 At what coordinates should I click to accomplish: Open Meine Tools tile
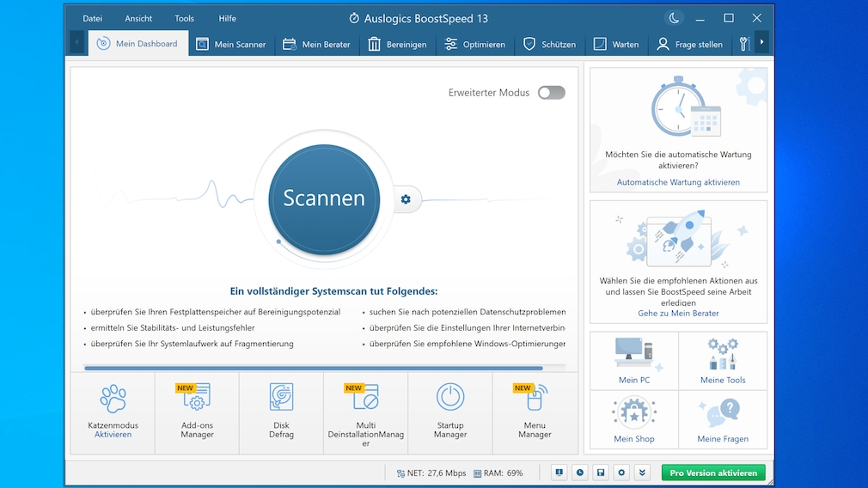click(723, 360)
